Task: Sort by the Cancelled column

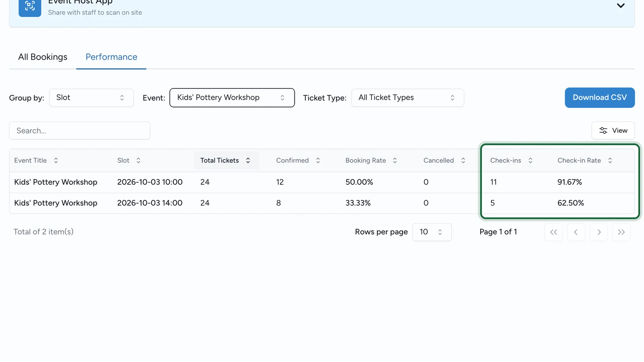Action: pyautogui.click(x=444, y=160)
